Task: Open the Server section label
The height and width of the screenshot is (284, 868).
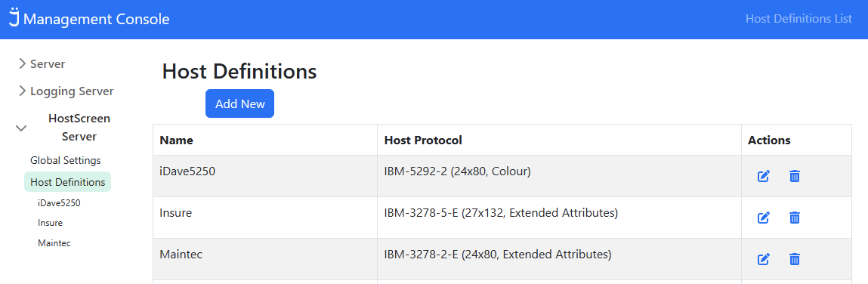Action: coord(48,63)
